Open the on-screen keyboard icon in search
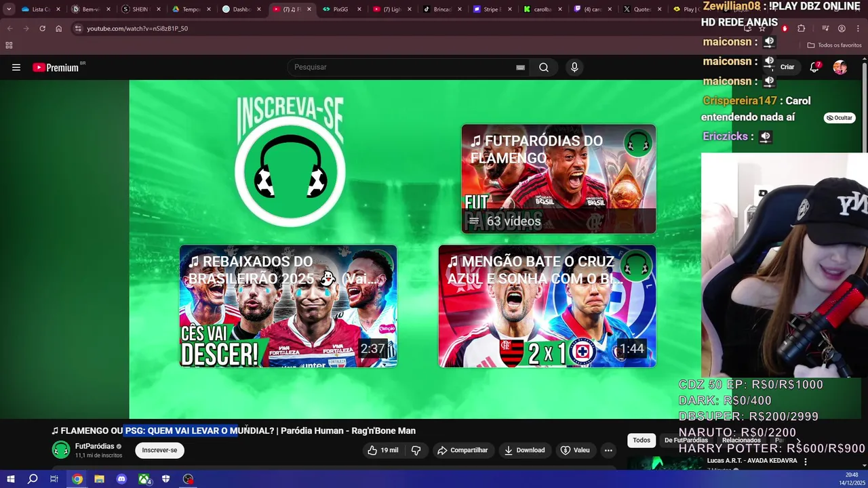The width and height of the screenshot is (868, 488). point(520,67)
